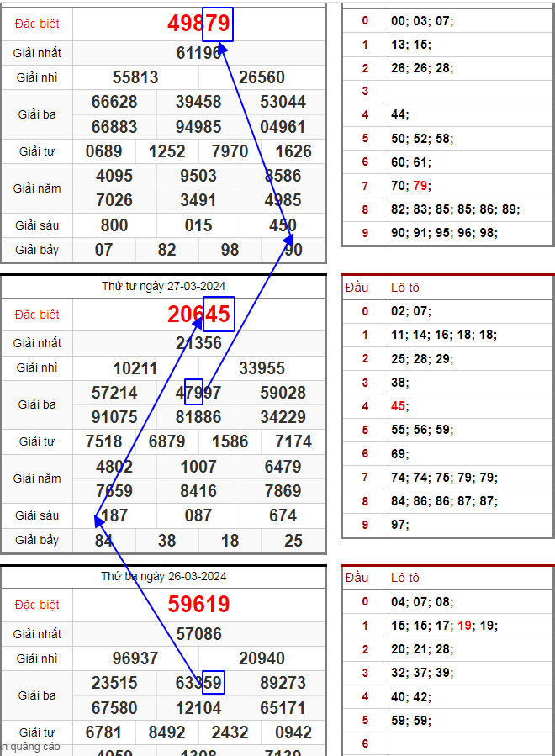Open the Thứ ba ngày 26-03-2024 header

pos(163,576)
